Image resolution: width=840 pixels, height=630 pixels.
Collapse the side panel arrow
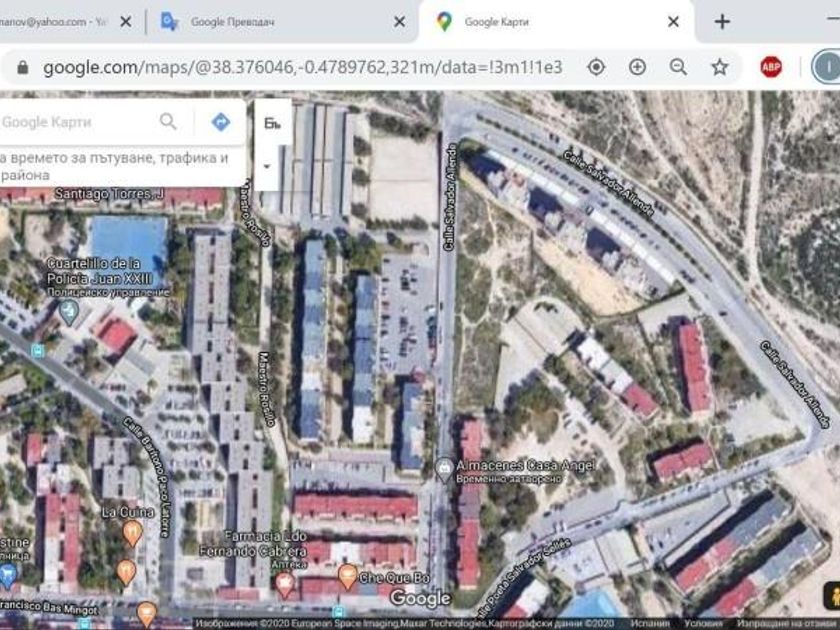tap(267, 166)
